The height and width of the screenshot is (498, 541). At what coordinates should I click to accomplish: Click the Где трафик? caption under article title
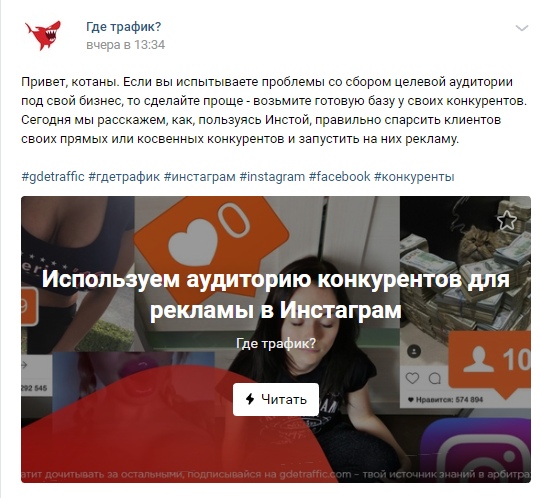point(276,343)
